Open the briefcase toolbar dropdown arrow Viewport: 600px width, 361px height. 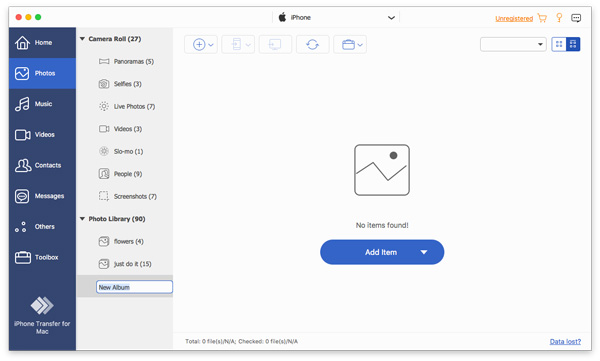360,45
